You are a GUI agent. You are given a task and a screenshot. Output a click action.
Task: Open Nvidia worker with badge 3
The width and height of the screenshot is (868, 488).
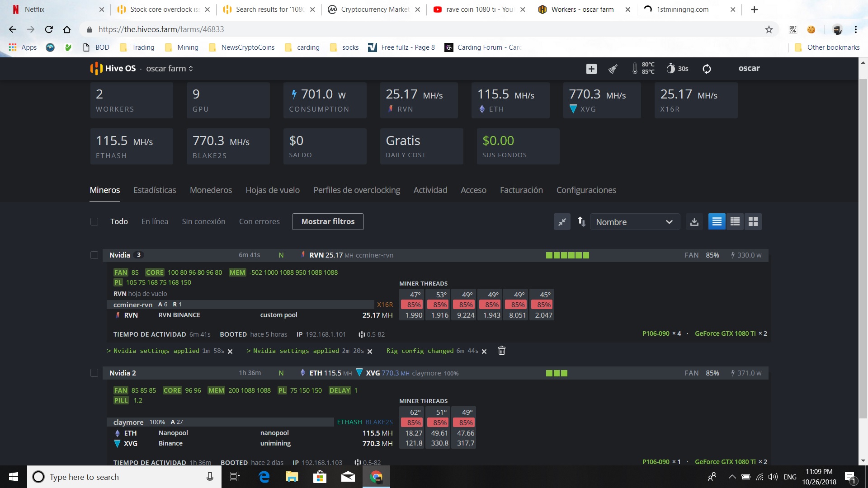(x=120, y=255)
